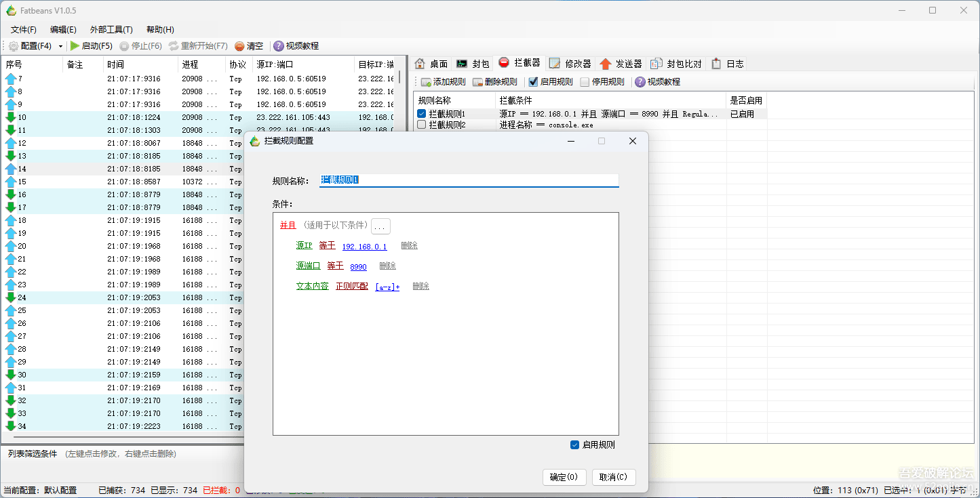Clear the packet list using 清空

tap(250, 46)
